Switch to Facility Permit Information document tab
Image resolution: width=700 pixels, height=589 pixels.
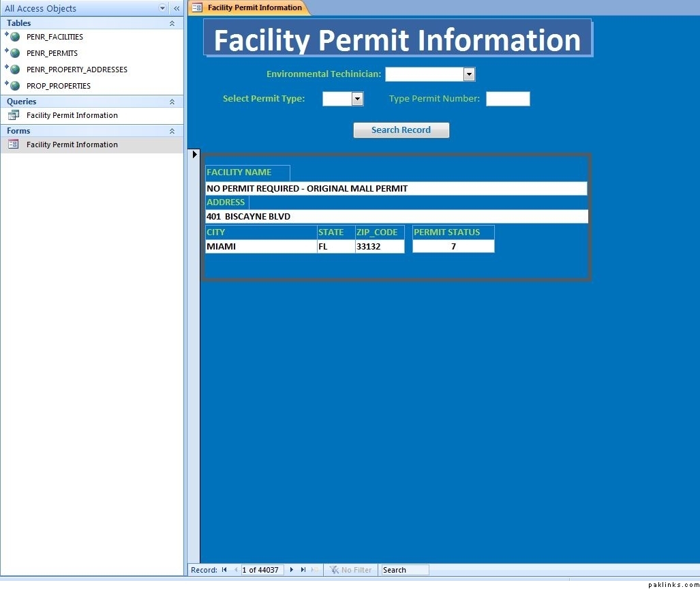pyautogui.click(x=254, y=7)
